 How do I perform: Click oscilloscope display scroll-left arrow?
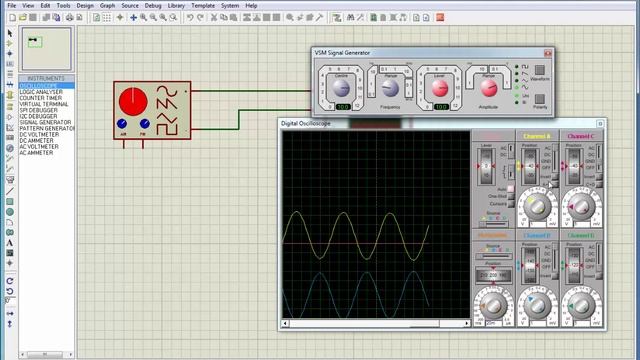pyautogui.click(x=285, y=323)
